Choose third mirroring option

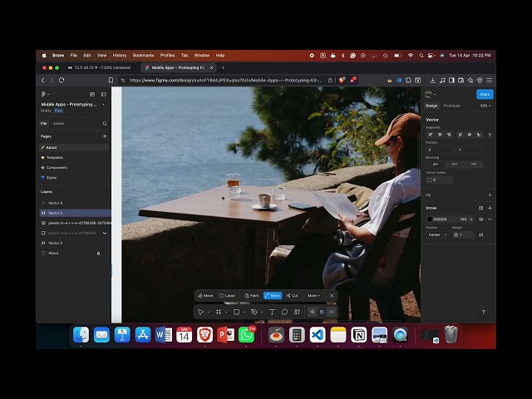474,165
